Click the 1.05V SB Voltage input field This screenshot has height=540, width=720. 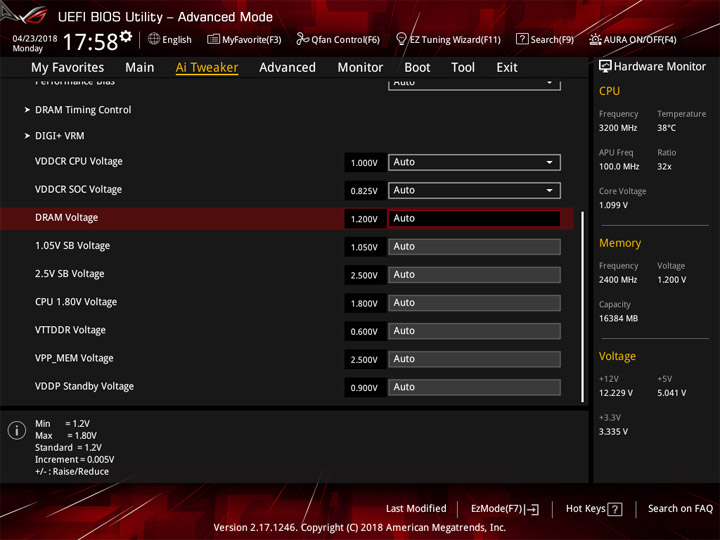coord(474,247)
